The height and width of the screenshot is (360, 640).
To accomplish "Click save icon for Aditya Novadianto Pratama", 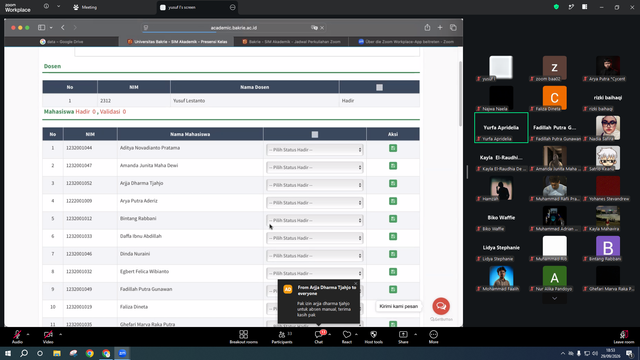I will [393, 148].
